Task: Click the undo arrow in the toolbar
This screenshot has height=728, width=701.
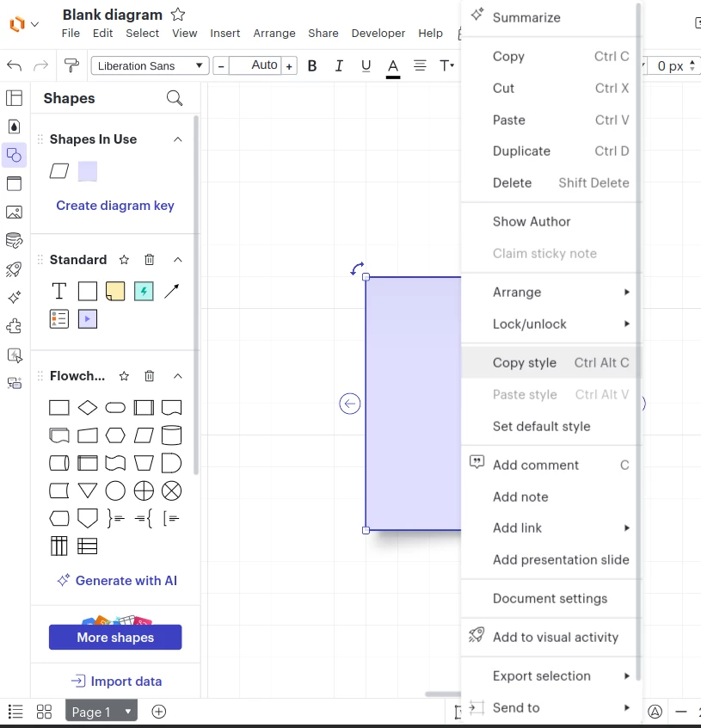Action: pos(14,65)
